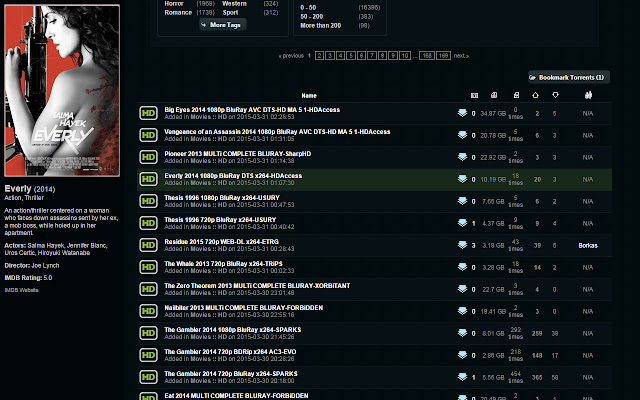The height and width of the screenshot is (400, 640).
Task: Jump to last page 169
Action: (443, 56)
